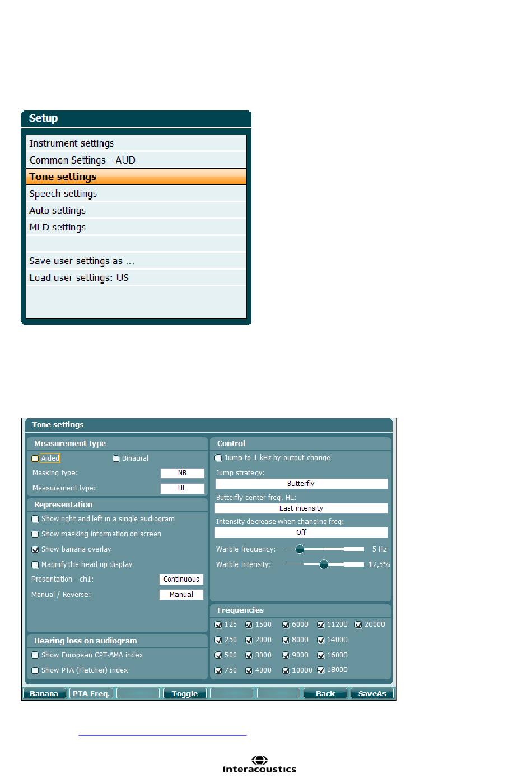The image size is (532, 783).
Task: Click the Back softkey button
Action: point(325,694)
